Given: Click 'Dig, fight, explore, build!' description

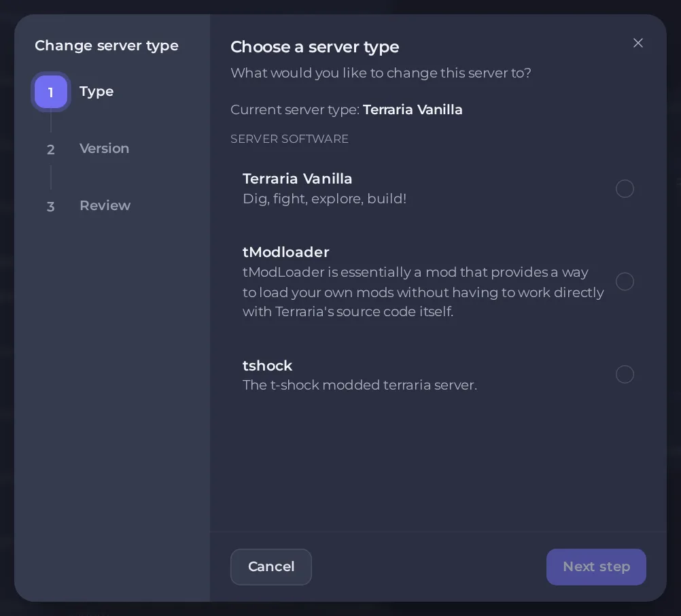Looking at the screenshot, I should [x=324, y=199].
